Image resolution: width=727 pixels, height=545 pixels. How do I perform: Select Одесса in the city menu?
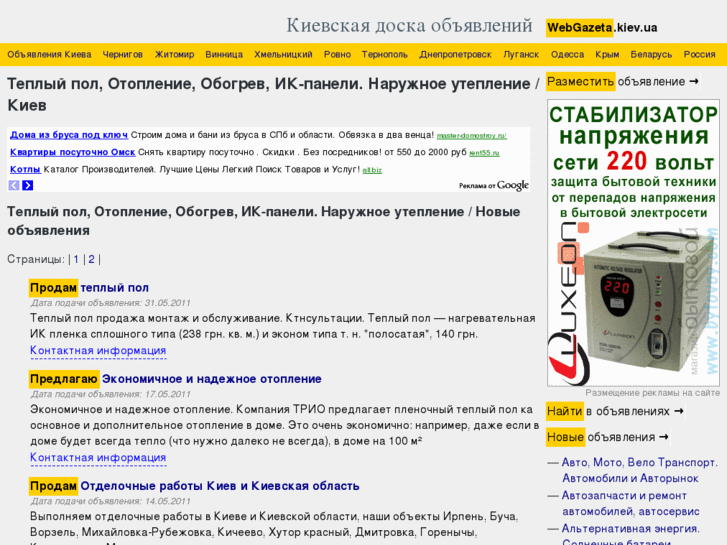(x=568, y=54)
